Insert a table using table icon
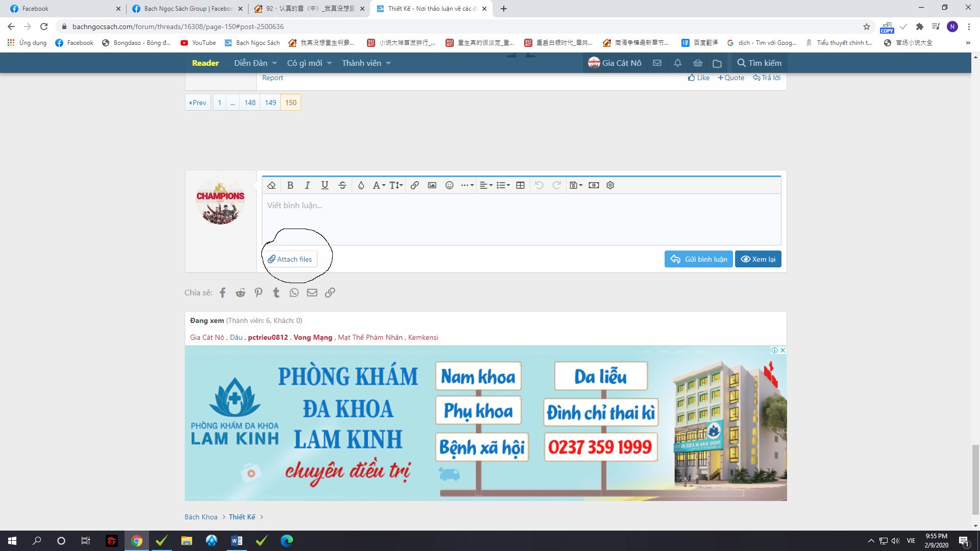Viewport: 980px width, 551px height. [x=520, y=185]
